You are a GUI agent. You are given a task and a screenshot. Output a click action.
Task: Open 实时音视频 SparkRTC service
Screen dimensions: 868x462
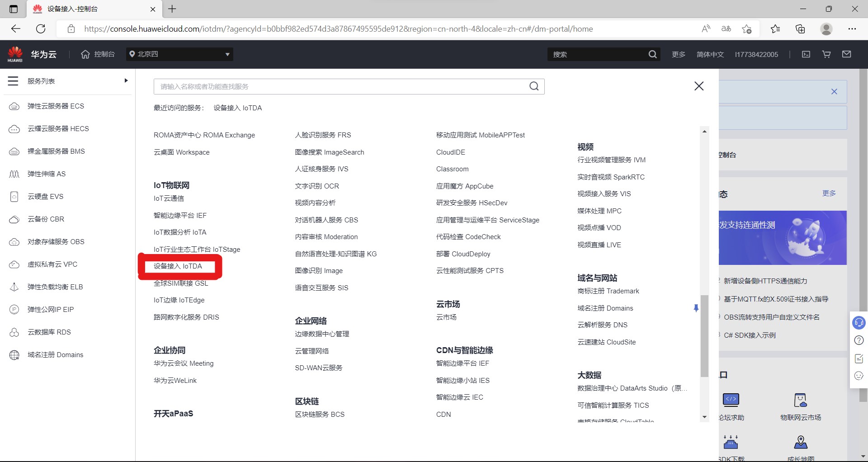click(x=611, y=177)
